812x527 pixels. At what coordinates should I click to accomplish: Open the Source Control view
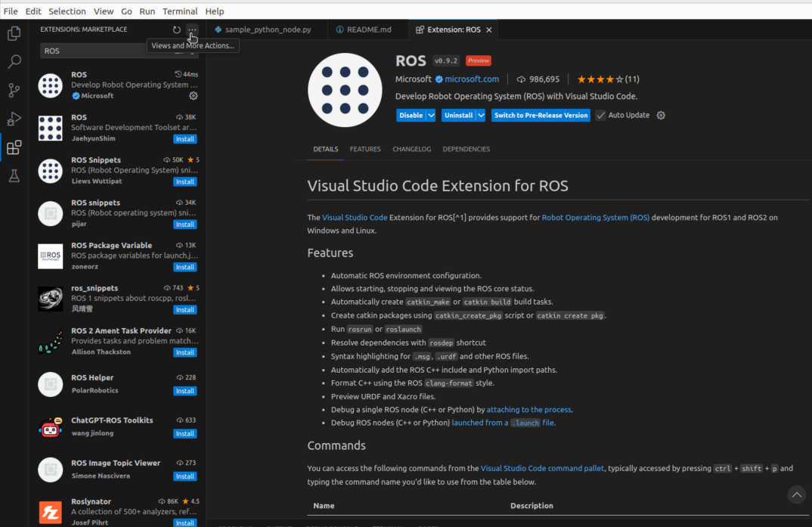click(x=14, y=90)
